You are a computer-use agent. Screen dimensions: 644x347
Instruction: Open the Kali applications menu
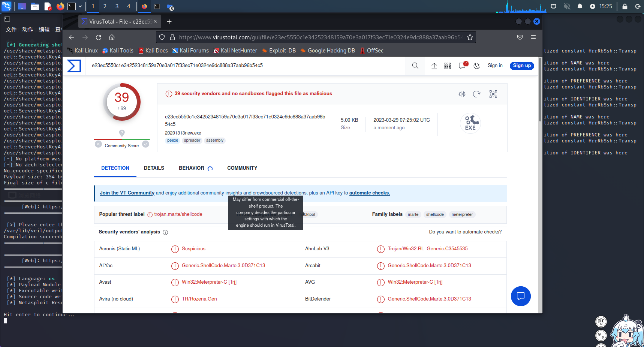pyautogui.click(x=7, y=6)
